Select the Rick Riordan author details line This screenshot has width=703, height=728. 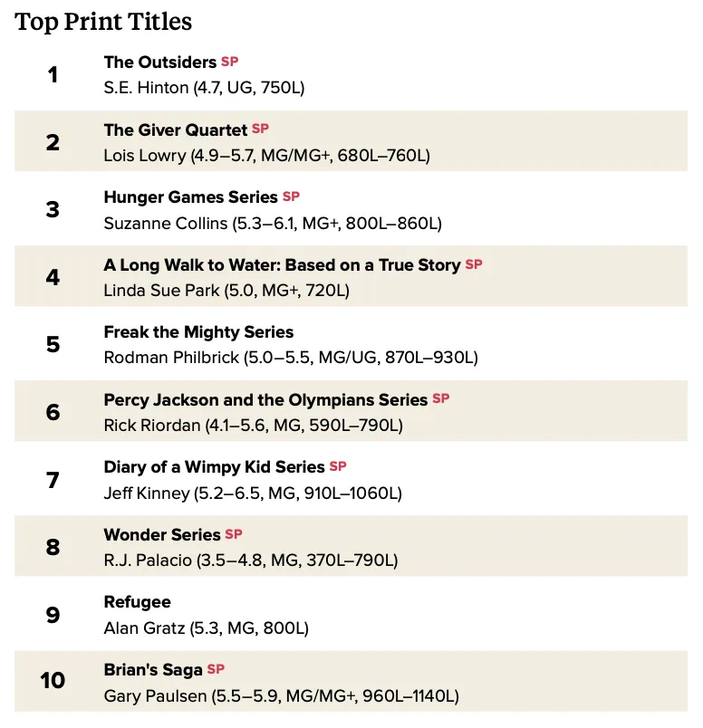pyautogui.click(x=254, y=426)
